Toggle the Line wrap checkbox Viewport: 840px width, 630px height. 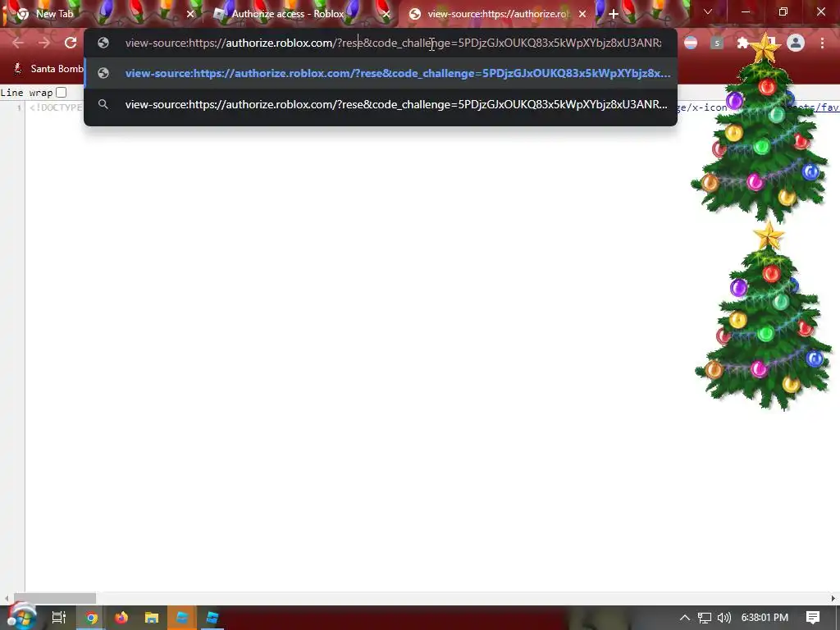pyautogui.click(x=61, y=92)
